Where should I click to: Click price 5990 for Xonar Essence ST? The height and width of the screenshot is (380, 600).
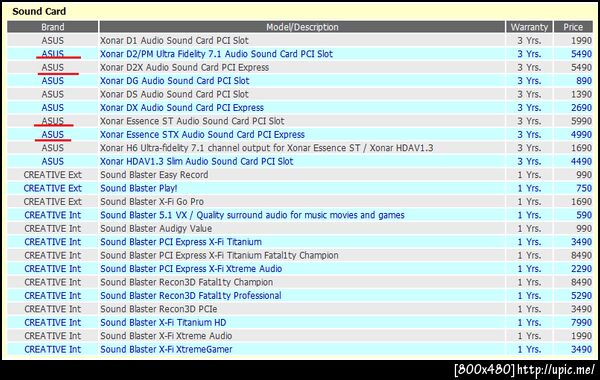click(x=581, y=121)
